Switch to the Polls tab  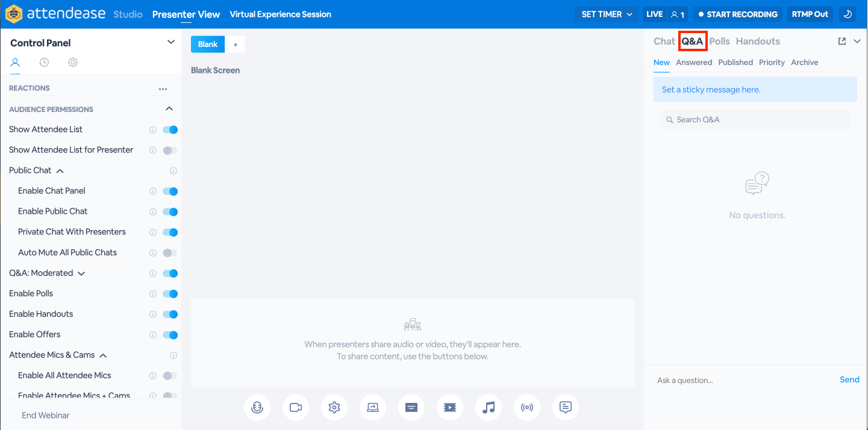(719, 41)
